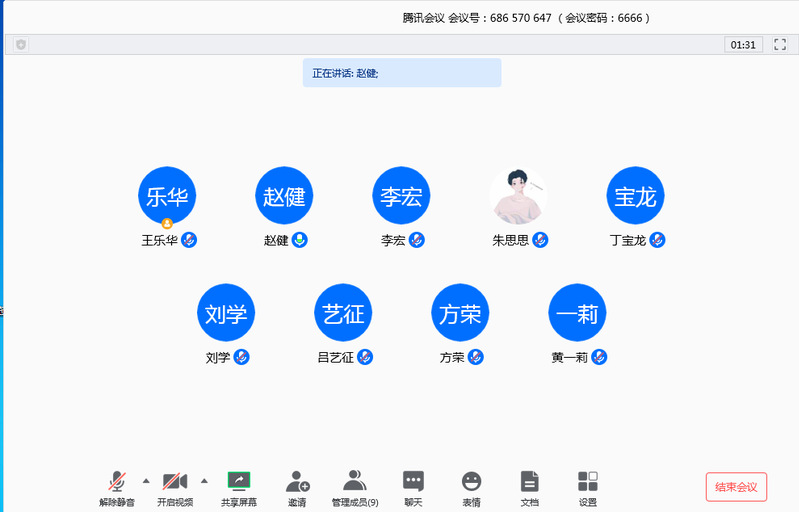Viewport: 799px width, 512px height.
Task: Click the share screen icon
Action: point(238,481)
